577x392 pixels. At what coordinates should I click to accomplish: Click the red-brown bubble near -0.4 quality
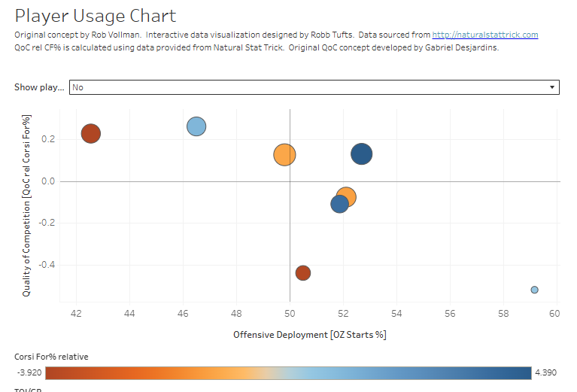click(303, 272)
